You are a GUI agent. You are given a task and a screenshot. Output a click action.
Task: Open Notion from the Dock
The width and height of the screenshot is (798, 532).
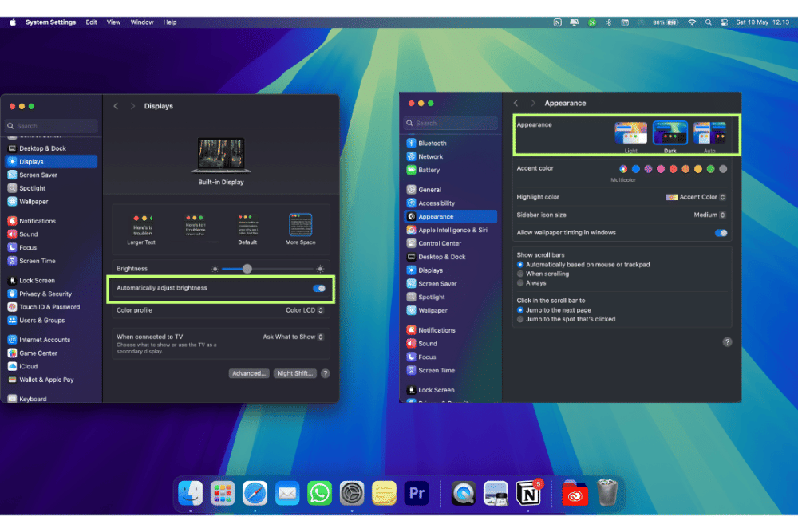[528, 494]
